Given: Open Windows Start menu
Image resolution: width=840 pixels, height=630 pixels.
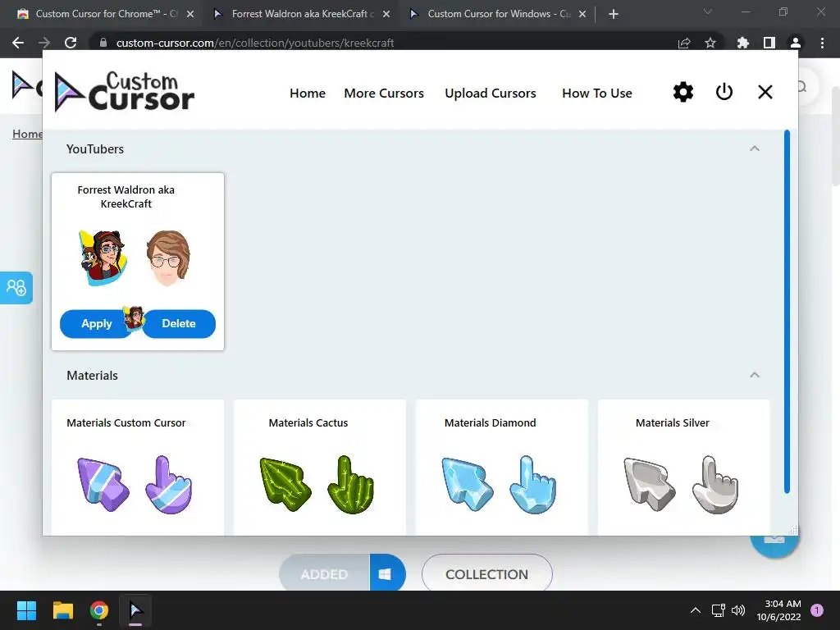Looking at the screenshot, I should [26, 610].
